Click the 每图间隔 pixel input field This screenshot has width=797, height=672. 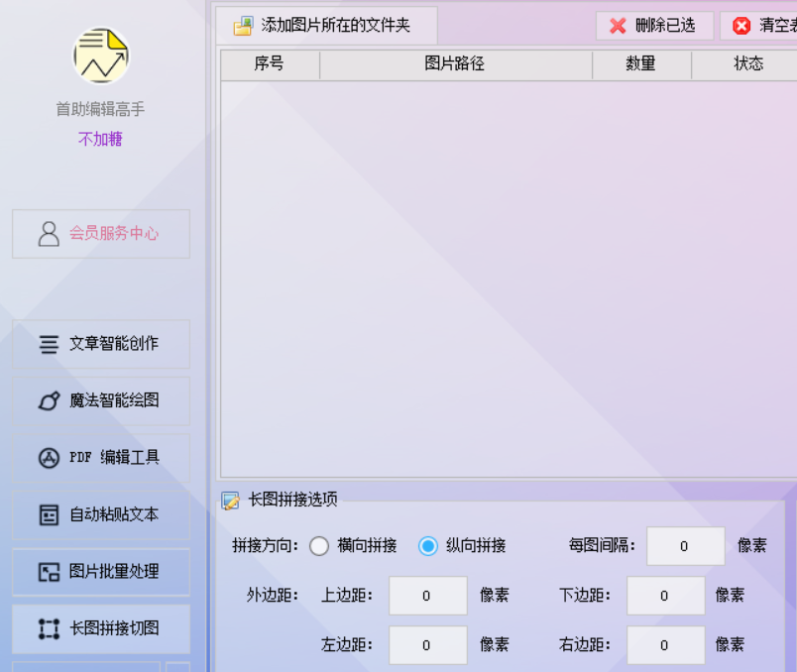[686, 546]
